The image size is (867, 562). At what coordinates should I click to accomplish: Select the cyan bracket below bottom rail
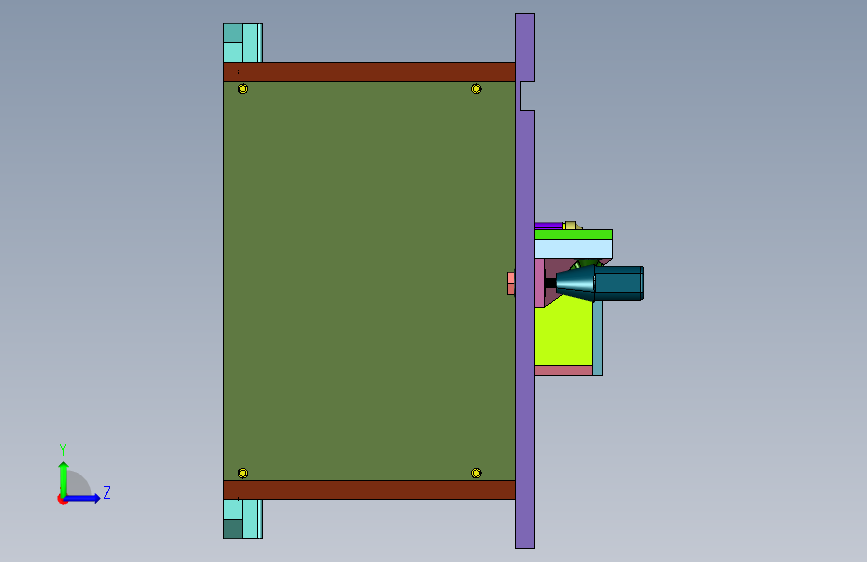pyautogui.click(x=243, y=519)
